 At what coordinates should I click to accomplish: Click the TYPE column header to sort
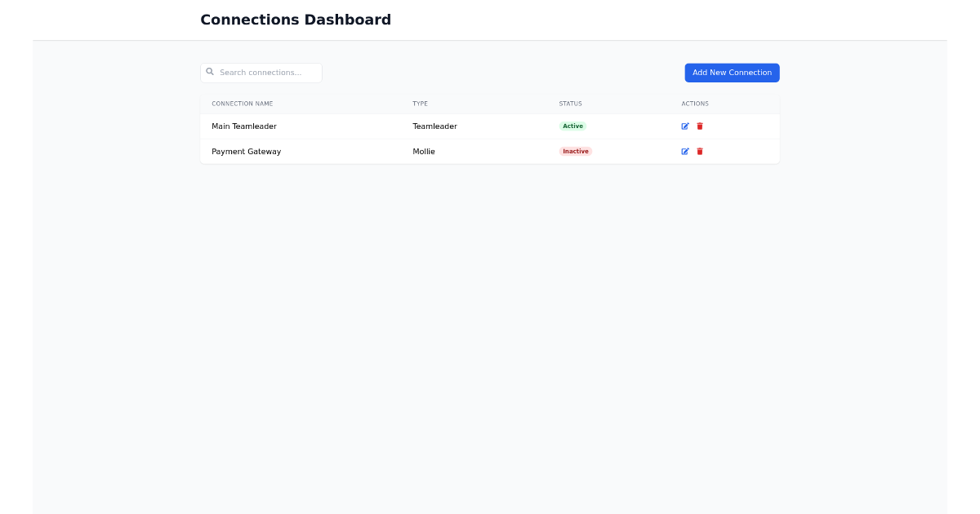coord(420,104)
